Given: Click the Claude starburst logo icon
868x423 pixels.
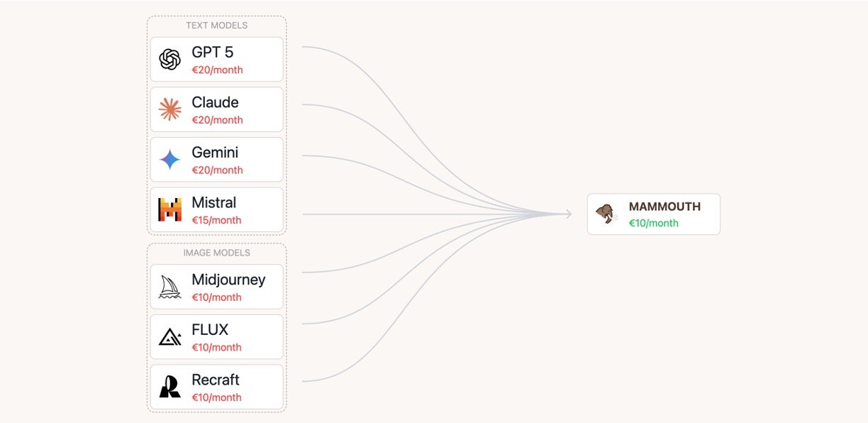Looking at the screenshot, I should coord(170,109).
